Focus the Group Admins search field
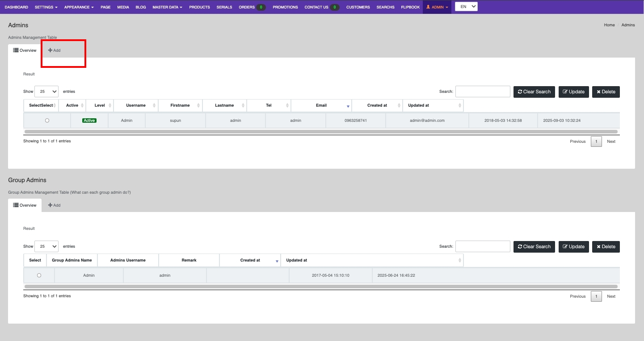The width and height of the screenshot is (644, 341). 482,246
